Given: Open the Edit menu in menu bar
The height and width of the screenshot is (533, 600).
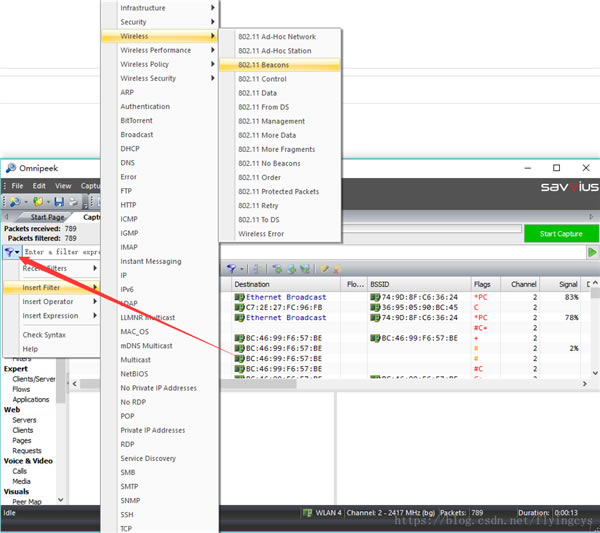Looking at the screenshot, I should [x=39, y=186].
